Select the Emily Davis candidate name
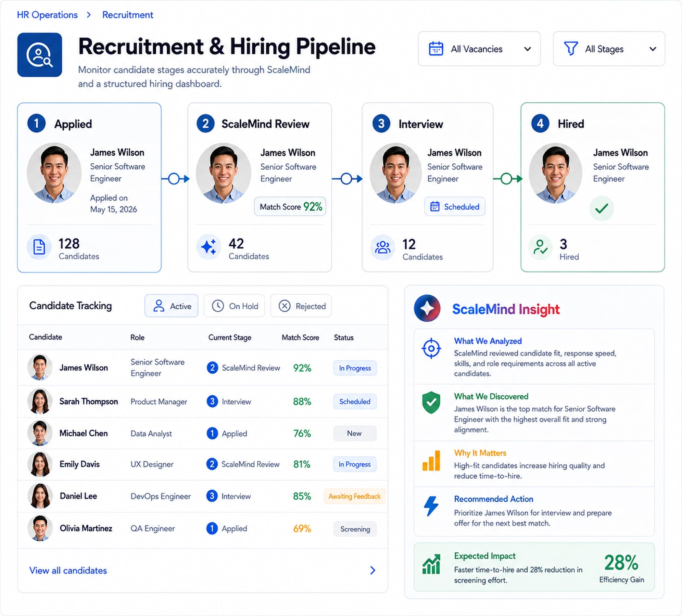Image resolution: width=682 pixels, height=616 pixels. click(80, 464)
